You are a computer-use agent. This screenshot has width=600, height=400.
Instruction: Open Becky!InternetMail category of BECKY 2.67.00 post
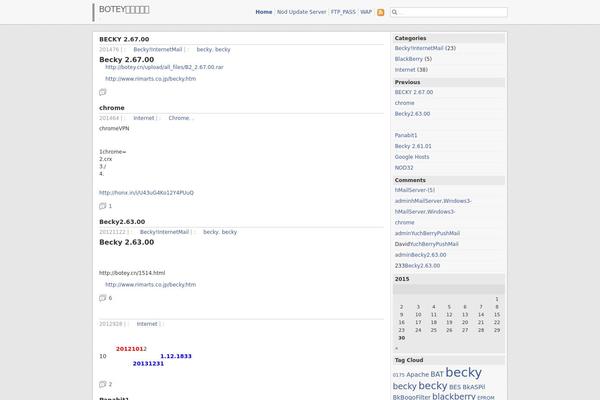pyautogui.click(x=157, y=49)
